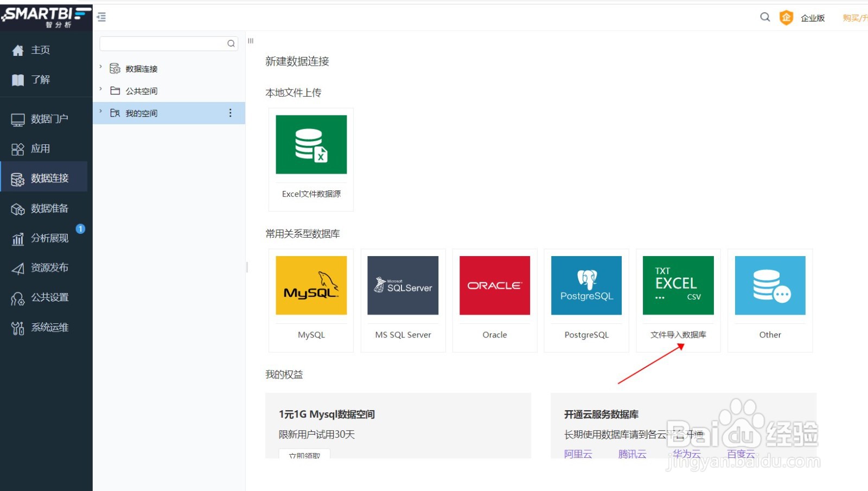The height and width of the screenshot is (491, 868).
Task: Click the Other text label
Action: pos(770,335)
